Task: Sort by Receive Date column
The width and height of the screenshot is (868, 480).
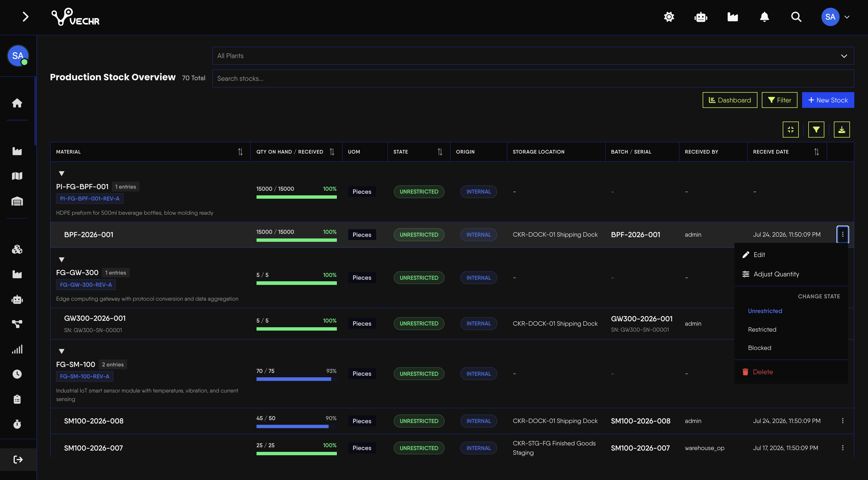Action: [x=816, y=152]
